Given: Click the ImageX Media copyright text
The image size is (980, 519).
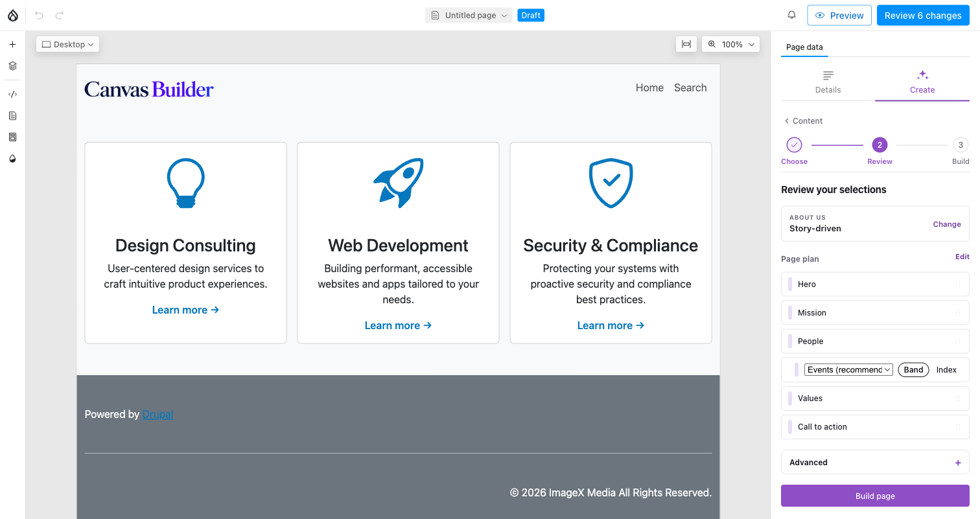Looking at the screenshot, I should [x=611, y=493].
